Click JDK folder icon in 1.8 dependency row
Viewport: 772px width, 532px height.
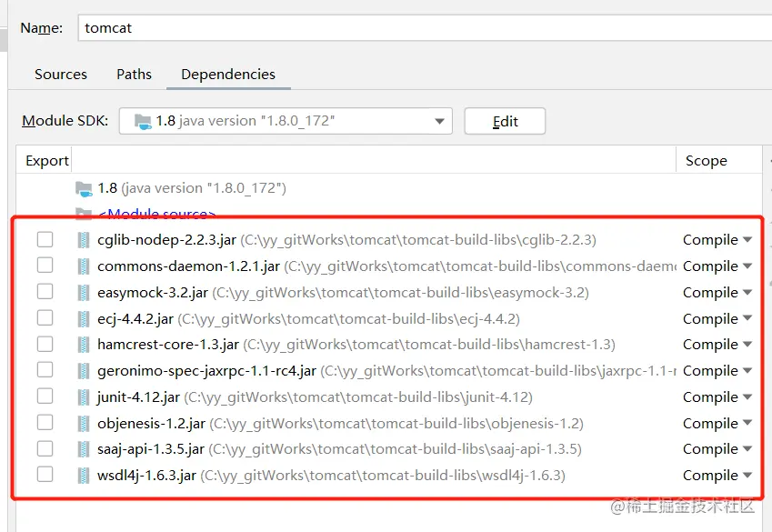point(84,188)
